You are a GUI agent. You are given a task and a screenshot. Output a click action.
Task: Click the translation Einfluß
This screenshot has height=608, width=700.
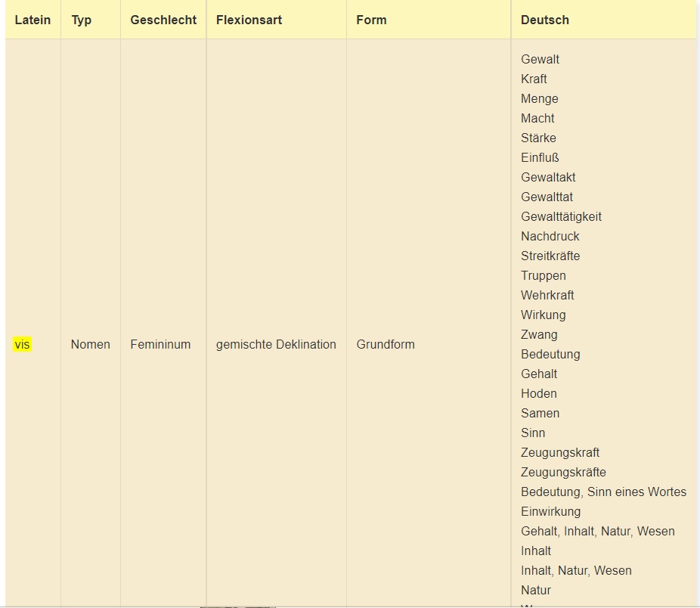540,157
